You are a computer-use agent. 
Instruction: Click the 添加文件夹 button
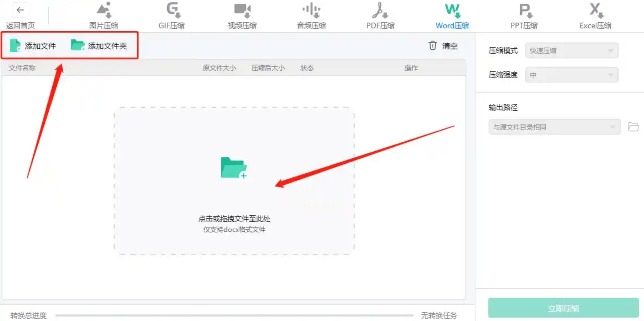[99, 46]
